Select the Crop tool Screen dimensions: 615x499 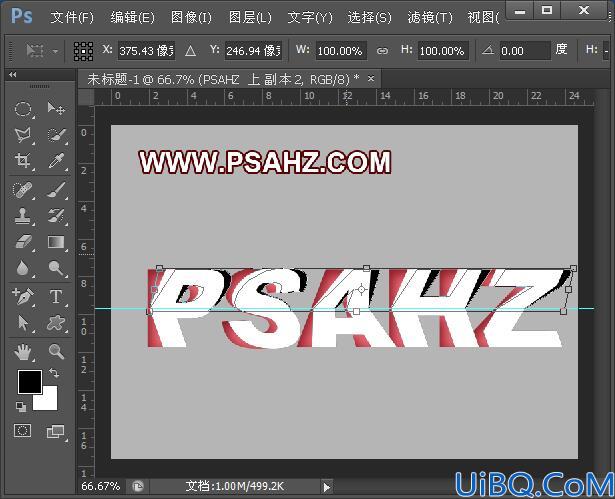coord(23,160)
